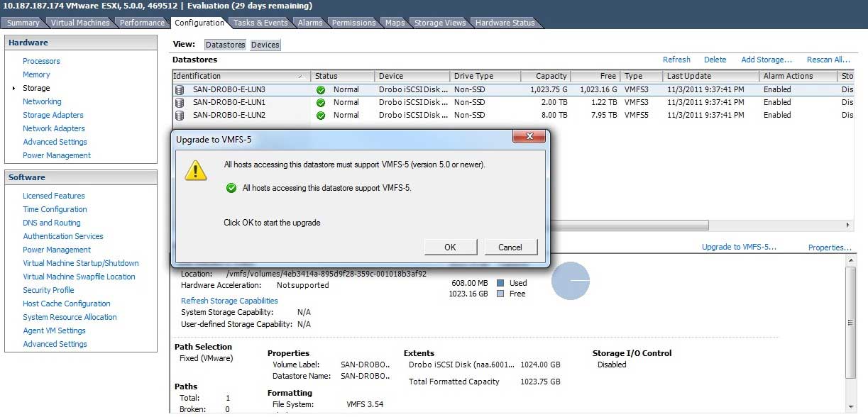Click Upgrade to VMFS-5 link

[x=739, y=247]
